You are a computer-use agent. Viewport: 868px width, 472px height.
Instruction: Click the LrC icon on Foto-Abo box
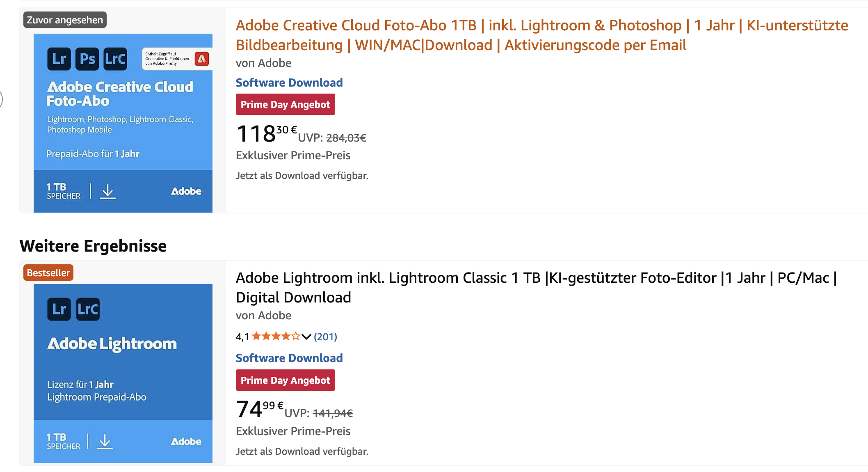pos(115,59)
